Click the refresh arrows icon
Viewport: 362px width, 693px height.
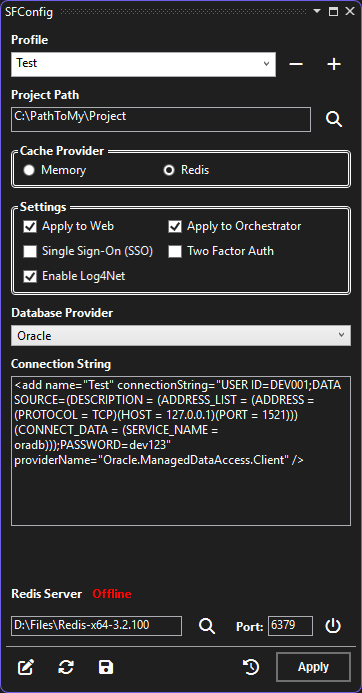click(x=66, y=667)
